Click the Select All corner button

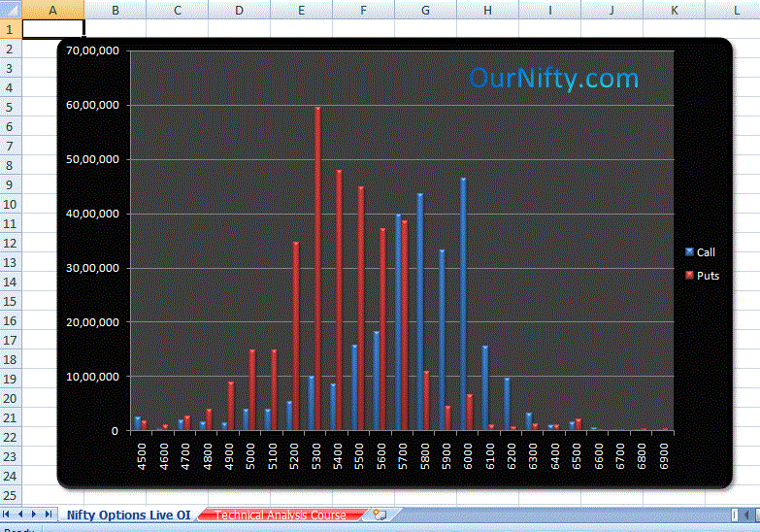(x=11, y=9)
